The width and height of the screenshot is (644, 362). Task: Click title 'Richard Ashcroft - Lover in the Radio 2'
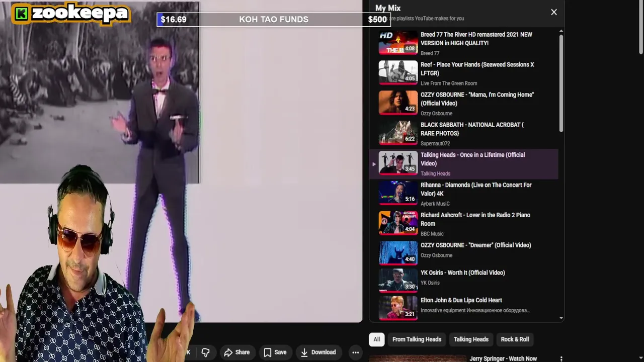coord(475,219)
